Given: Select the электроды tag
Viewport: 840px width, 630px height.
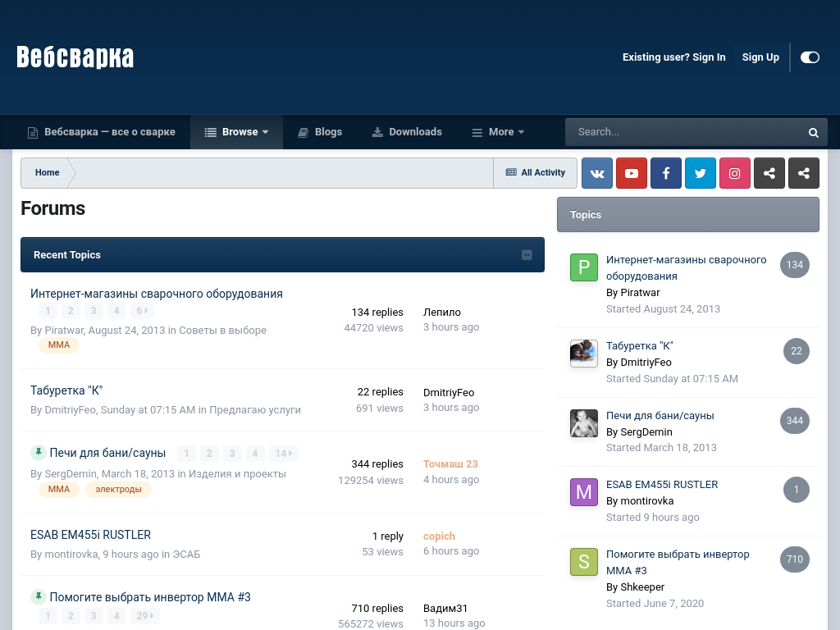Looking at the screenshot, I should [118, 490].
